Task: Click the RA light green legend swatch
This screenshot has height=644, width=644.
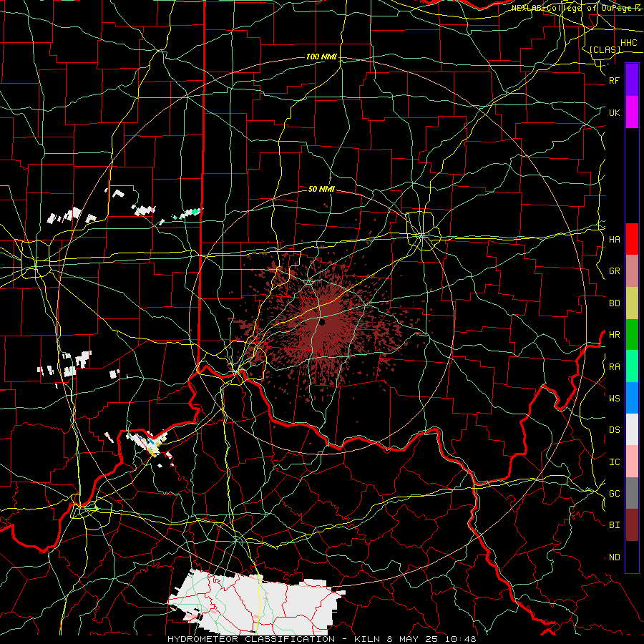Action: tap(632, 366)
